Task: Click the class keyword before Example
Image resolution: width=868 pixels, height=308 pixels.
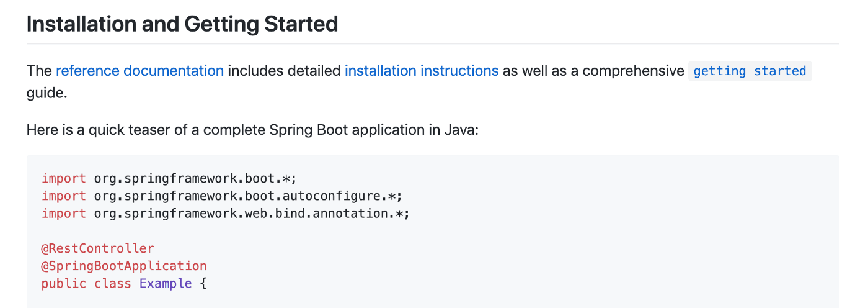Action: [112, 284]
